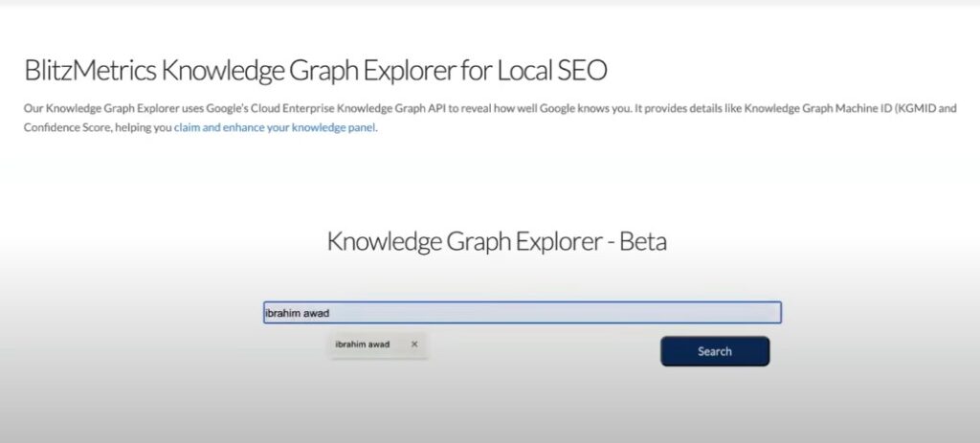
Task: Open the 'claim and enhance your knowledge panel' link
Action: [x=275, y=128]
